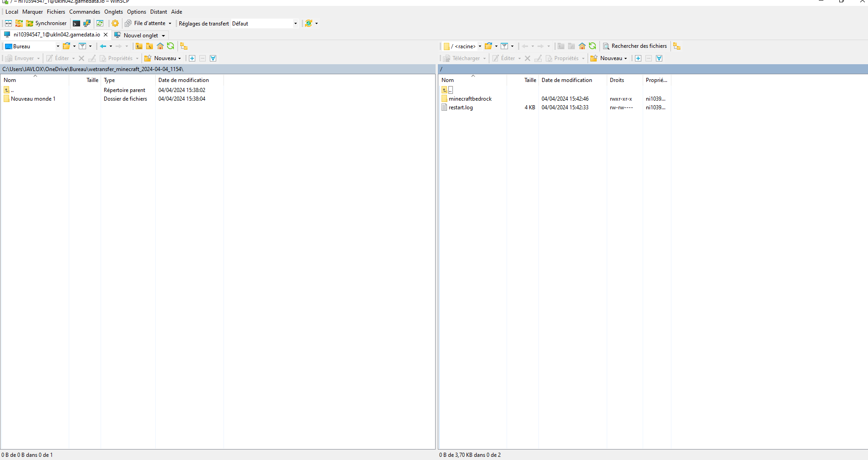Image resolution: width=868 pixels, height=460 pixels.
Task: Open the Local menu
Action: (12, 12)
